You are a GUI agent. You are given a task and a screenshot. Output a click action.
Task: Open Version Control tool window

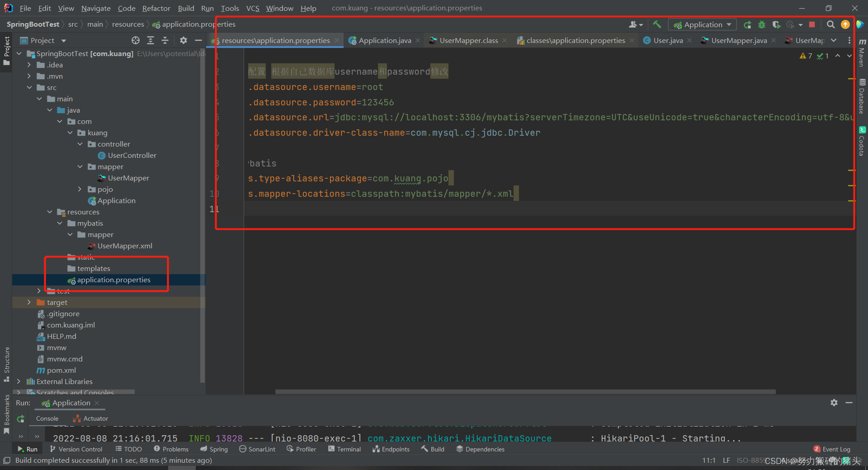click(76, 449)
